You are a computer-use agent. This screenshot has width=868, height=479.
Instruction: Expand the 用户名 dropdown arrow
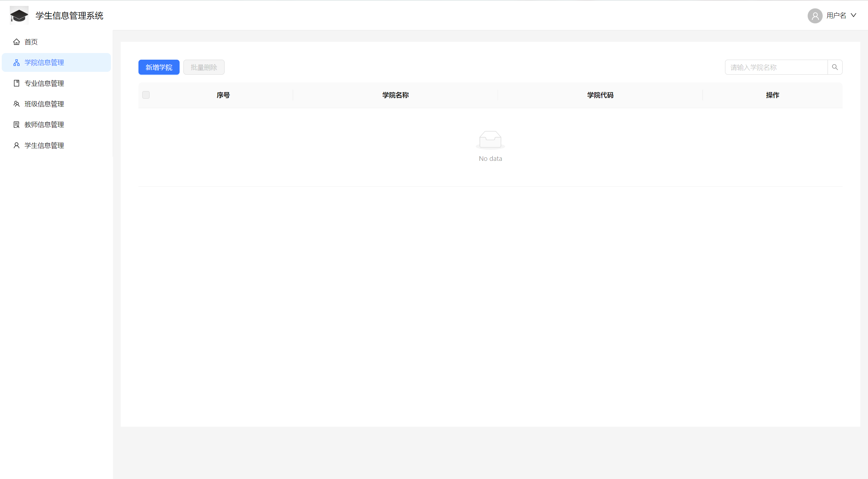(854, 15)
